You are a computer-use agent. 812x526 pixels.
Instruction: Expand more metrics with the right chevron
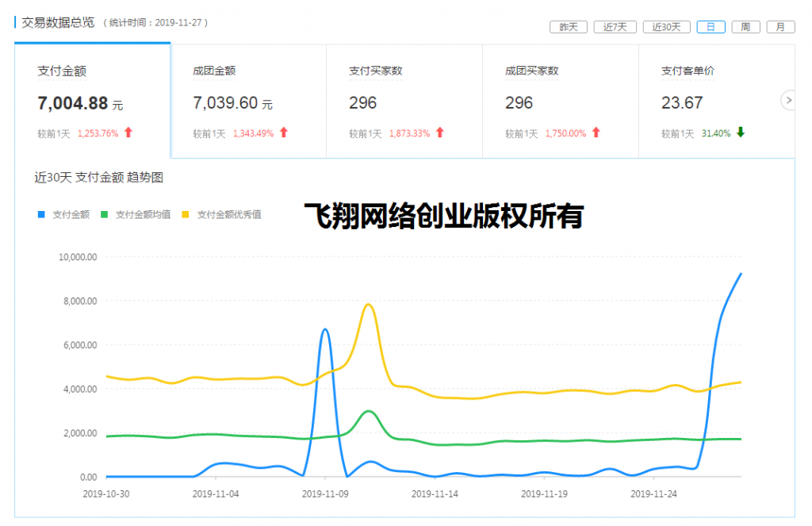(788, 101)
